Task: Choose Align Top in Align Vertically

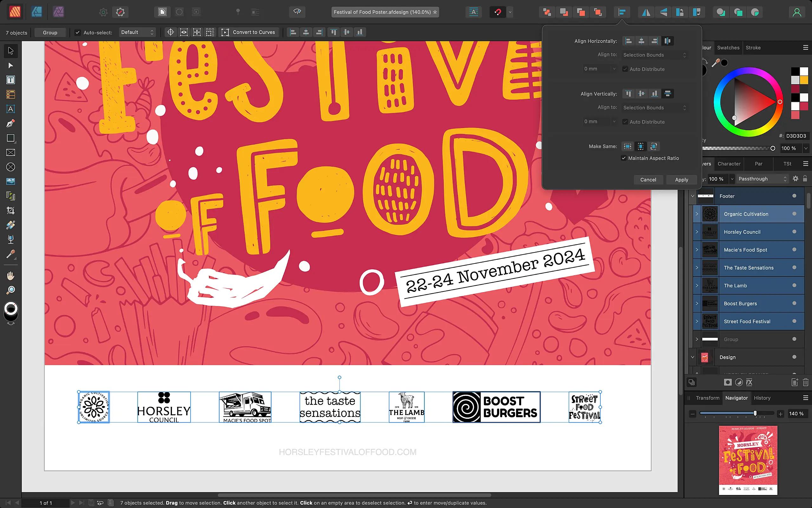Action: [x=628, y=94]
